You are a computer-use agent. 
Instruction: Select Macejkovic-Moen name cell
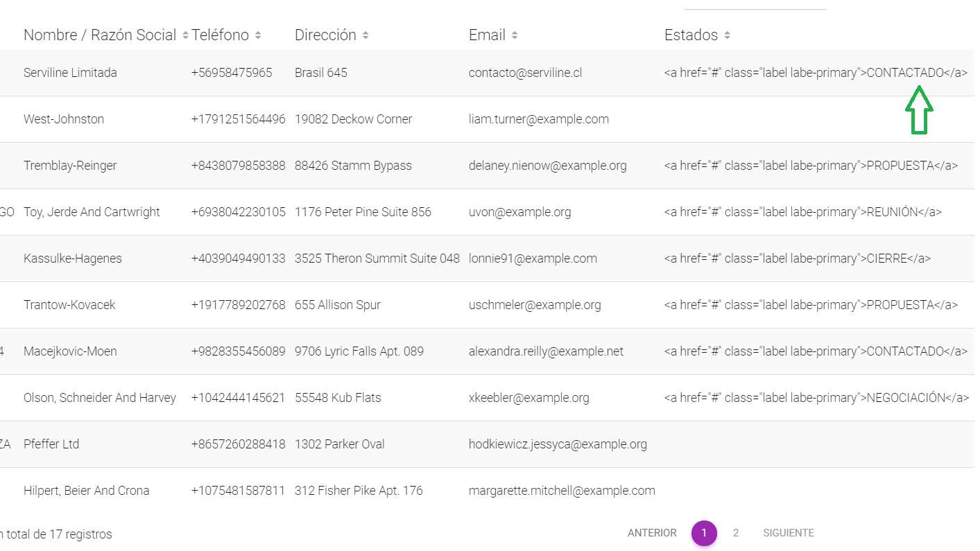pos(70,351)
